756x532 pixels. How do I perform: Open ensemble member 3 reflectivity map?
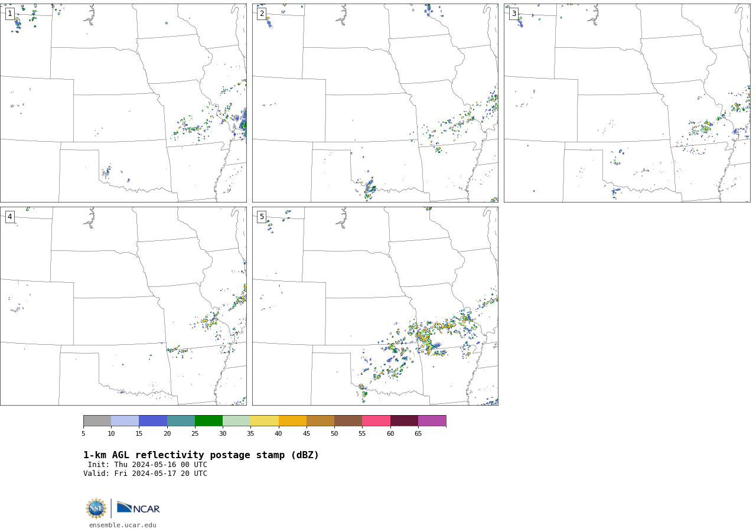(x=627, y=103)
